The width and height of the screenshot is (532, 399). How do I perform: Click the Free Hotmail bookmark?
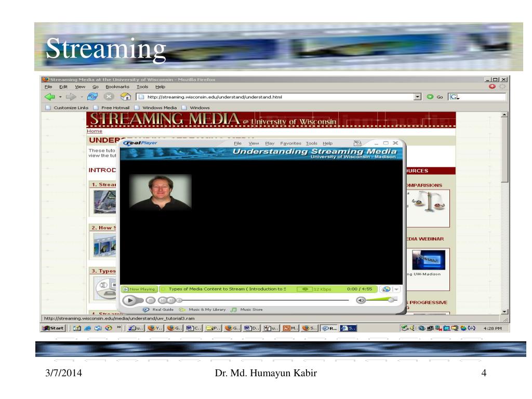(112, 108)
